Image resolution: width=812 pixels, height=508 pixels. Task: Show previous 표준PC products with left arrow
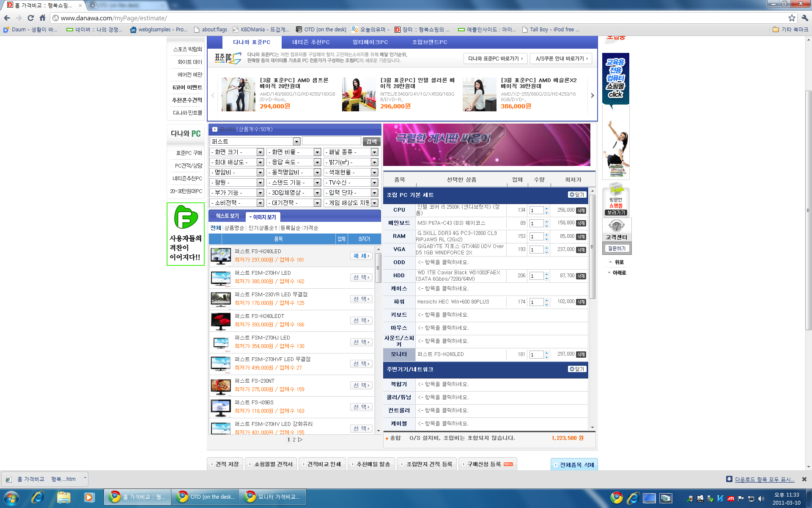[213, 95]
